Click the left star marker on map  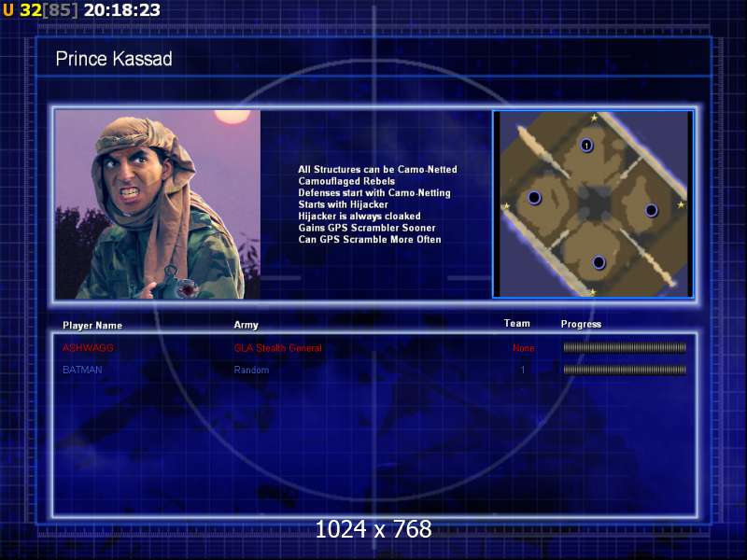pyautogui.click(x=506, y=206)
